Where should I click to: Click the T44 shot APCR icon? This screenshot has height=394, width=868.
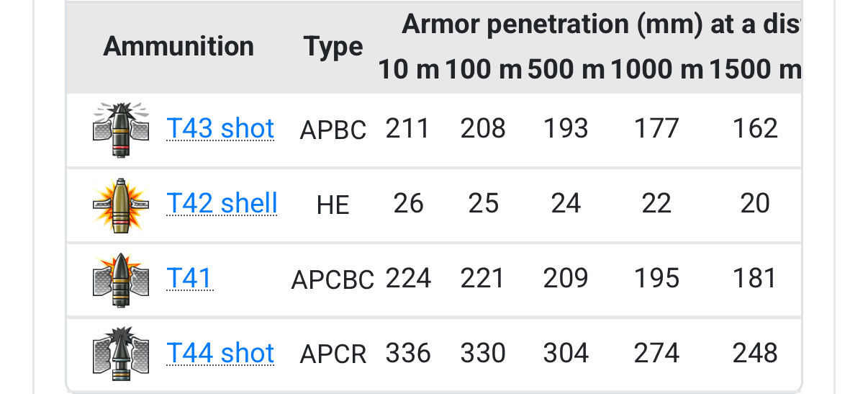tap(121, 354)
